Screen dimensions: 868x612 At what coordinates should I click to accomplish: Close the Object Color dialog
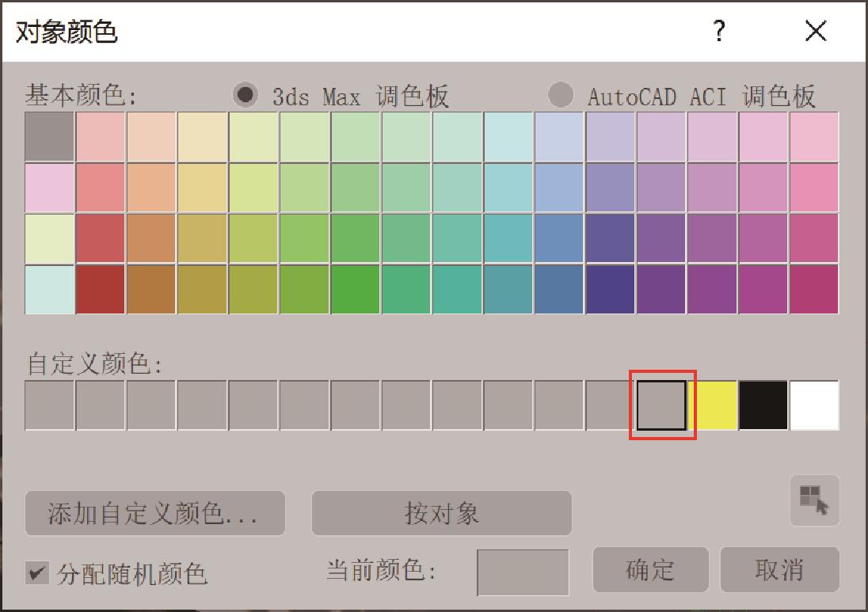815,32
